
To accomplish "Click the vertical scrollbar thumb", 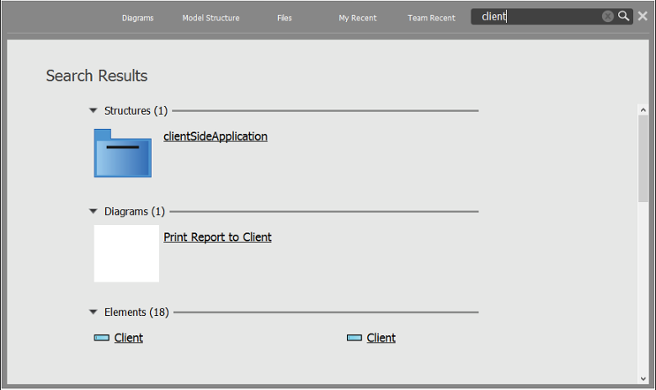I will pos(643,159).
